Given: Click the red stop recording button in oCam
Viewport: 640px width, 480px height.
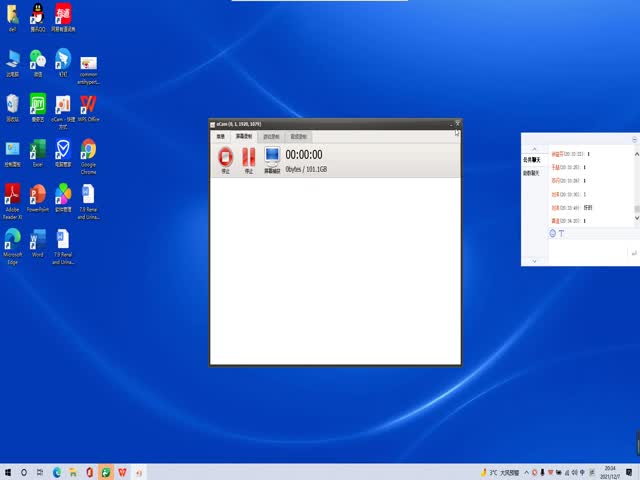Looking at the screenshot, I should 225,157.
